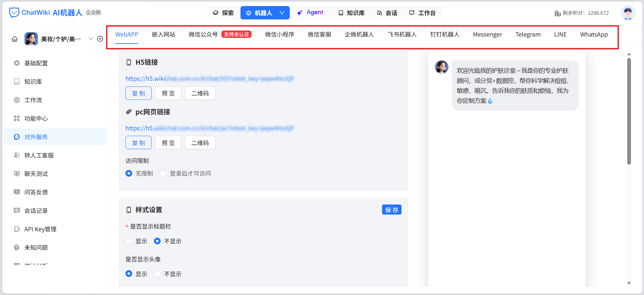This screenshot has height=295, width=644.
Task: Click 预览 under pc网页链接
Action: pyautogui.click(x=168, y=143)
